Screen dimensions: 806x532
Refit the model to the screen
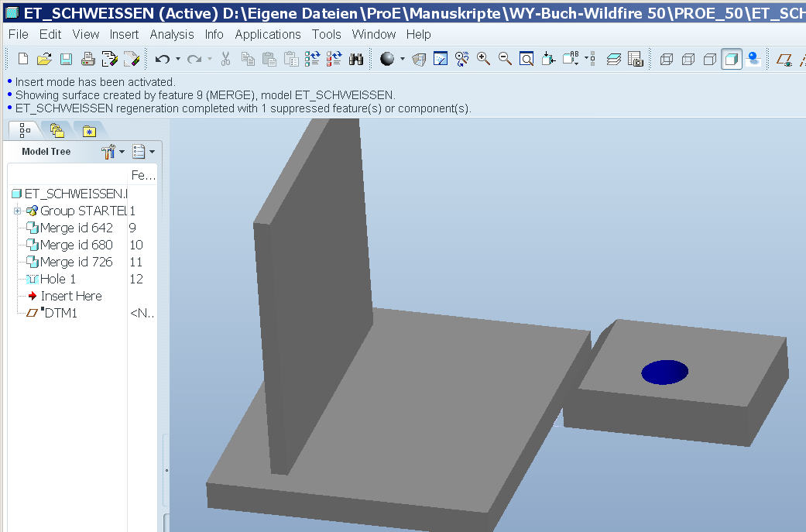tap(526, 59)
